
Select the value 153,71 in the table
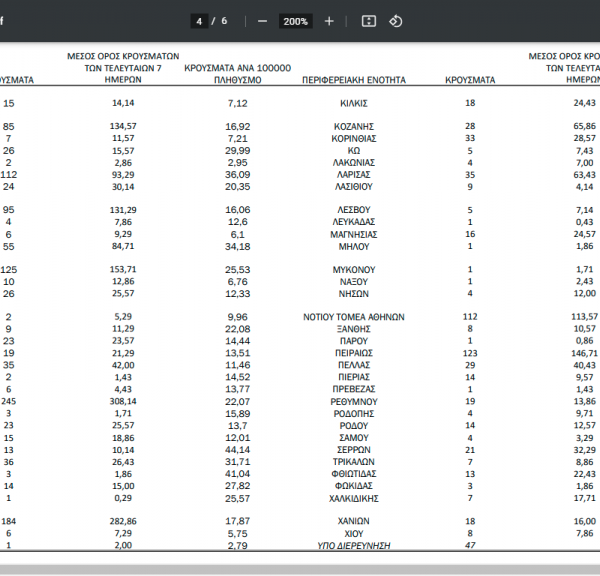pyautogui.click(x=123, y=269)
